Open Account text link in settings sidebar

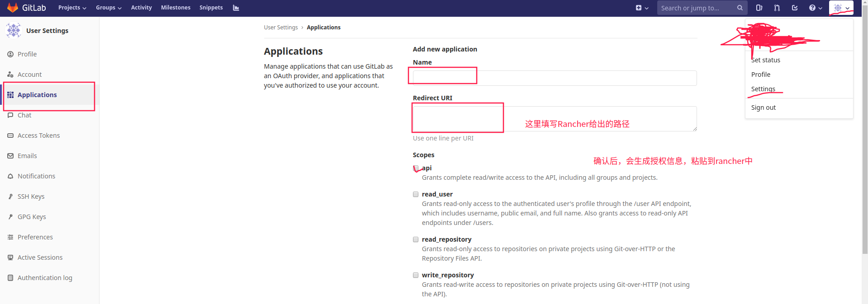pyautogui.click(x=29, y=75)
